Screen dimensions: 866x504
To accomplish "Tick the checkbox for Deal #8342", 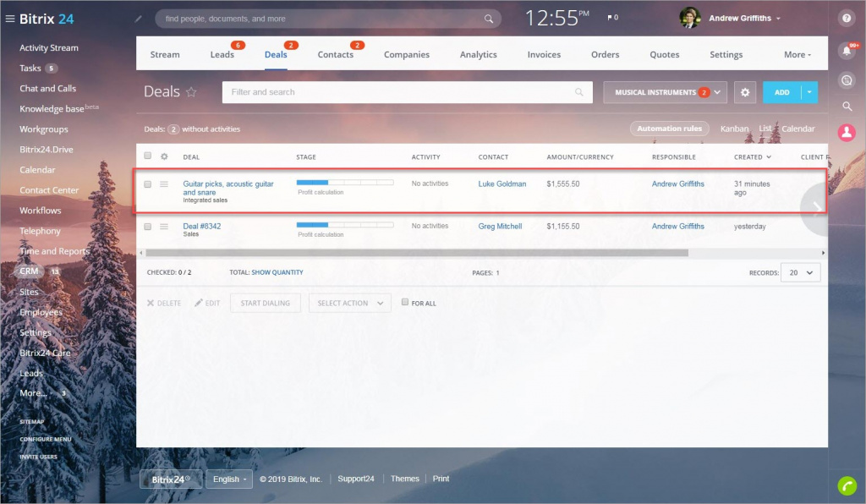I will [x=148, y=227].
